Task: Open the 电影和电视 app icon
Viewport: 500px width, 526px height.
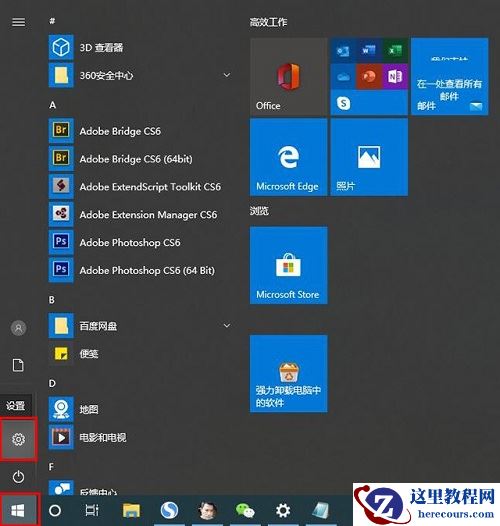Action: [x=61, y=437]
